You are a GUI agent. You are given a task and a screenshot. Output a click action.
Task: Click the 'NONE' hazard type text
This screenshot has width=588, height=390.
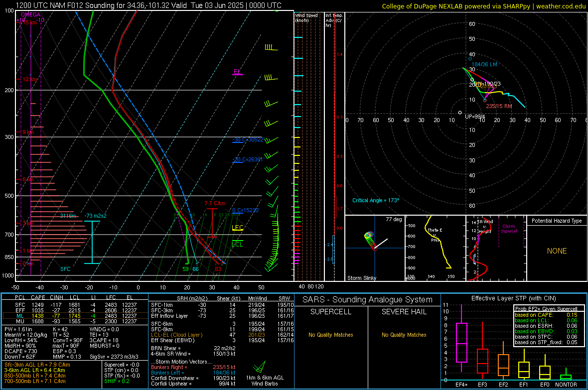pyautogui.click(x=557, y=251)
